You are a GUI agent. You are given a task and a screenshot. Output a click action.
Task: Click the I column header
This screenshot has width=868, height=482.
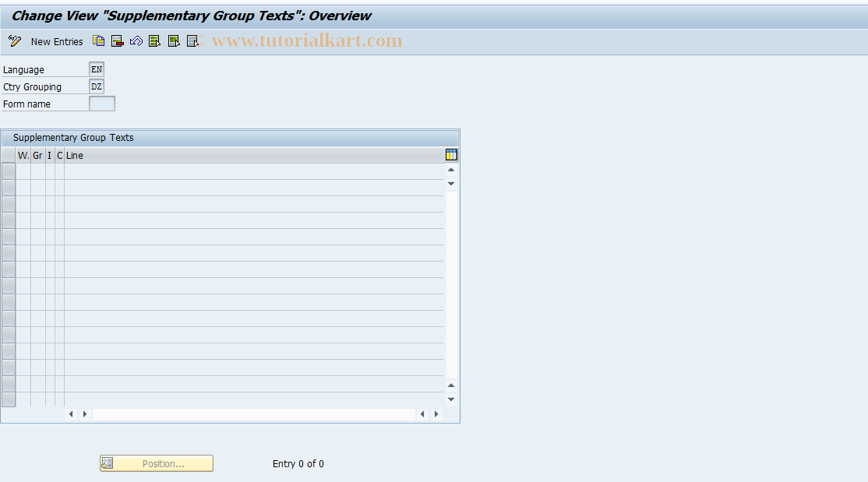pos(50,156)
